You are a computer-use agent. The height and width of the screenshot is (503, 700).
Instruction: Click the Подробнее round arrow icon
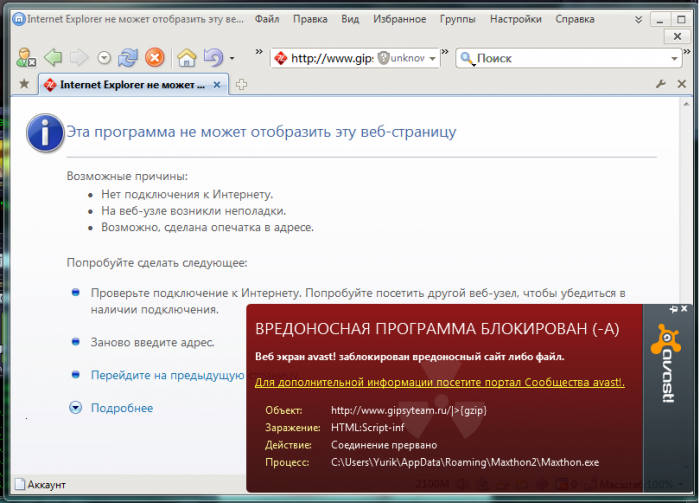coord(75,407)
